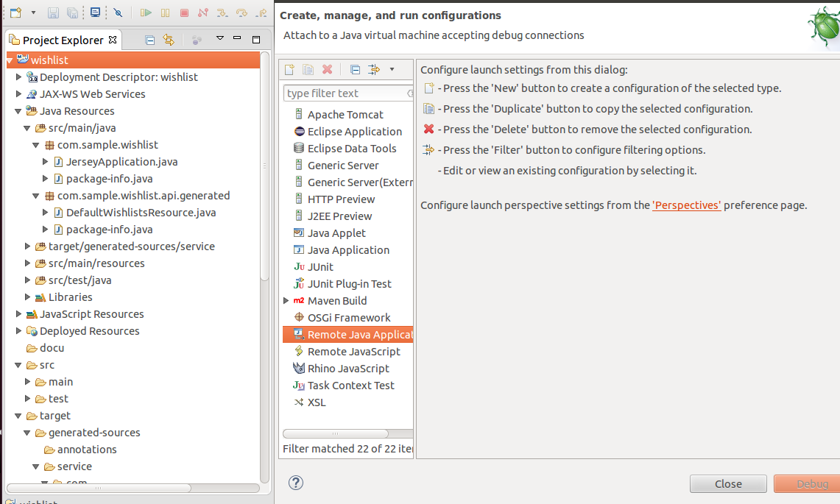The image size is (840, 504).
Task: Click Filter launch configurations icon
Action: (x=374, y=69)
